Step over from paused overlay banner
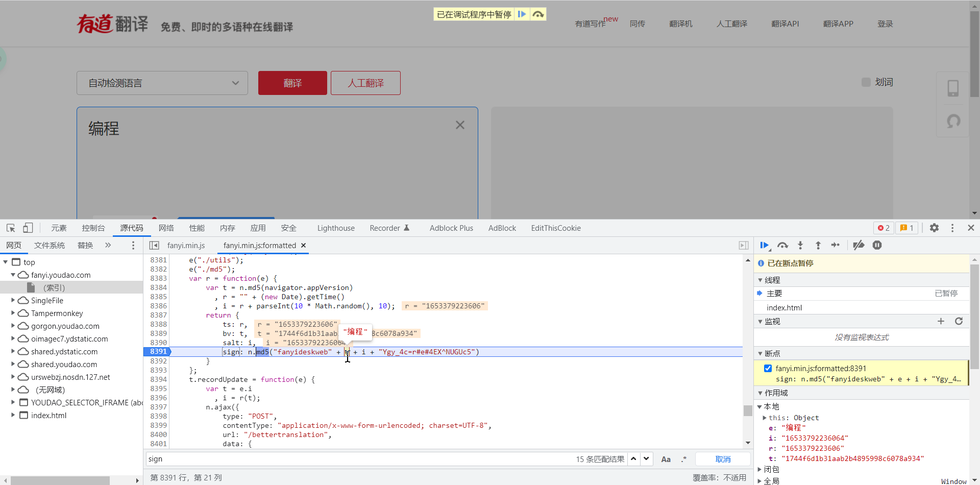 pos(538,14)
